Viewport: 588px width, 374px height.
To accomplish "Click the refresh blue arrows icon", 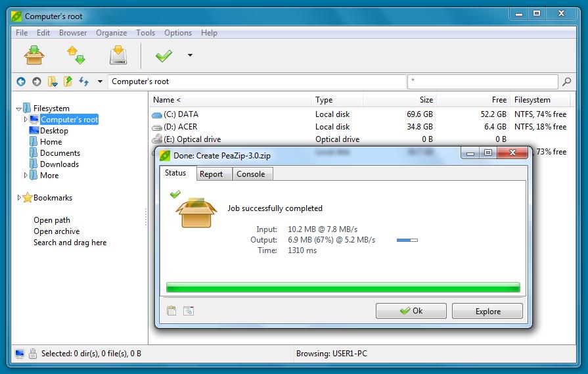I will coord(83,82).
